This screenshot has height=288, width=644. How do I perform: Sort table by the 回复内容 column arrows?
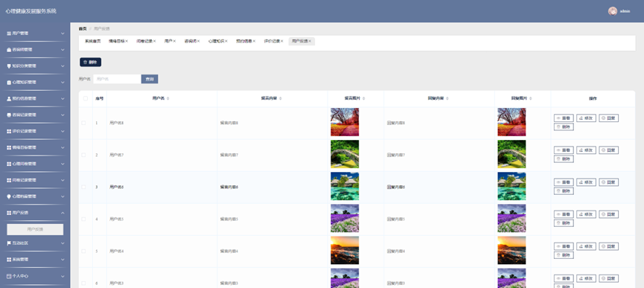[x=447, y=98]
